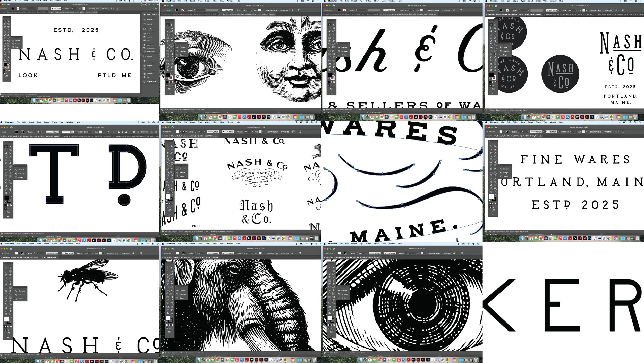Switch to the NASH-&-CO_Brand_ID_Dev_Sketches_2025_2.ai tab
Image resolution: width=644 pixels, height=363 pixels.
tap(23, 12)
